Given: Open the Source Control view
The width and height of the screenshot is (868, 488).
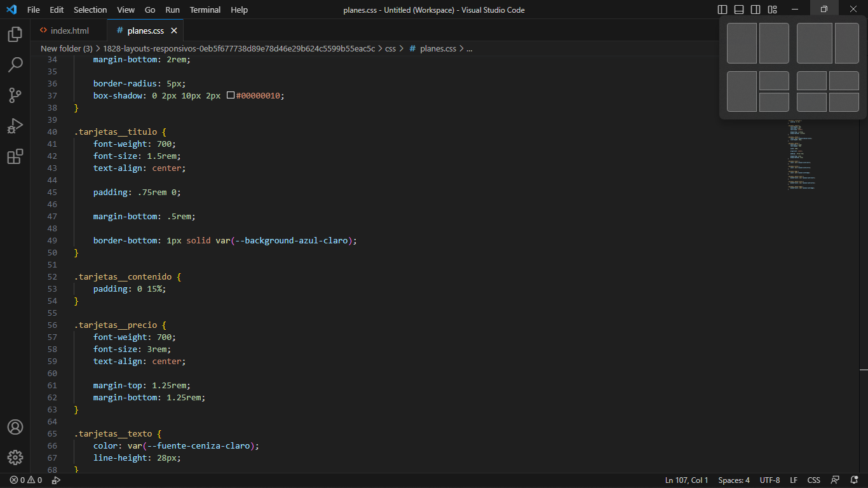Looking at the screenshot, I should point(15,95).
